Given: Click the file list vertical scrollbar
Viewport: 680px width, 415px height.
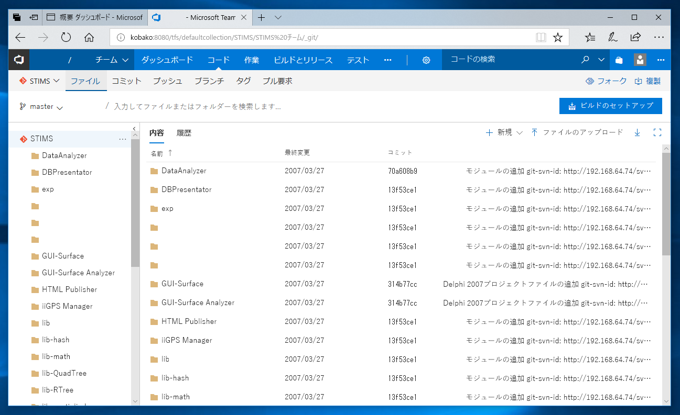Looking at the screenshot, I should 666,204.
